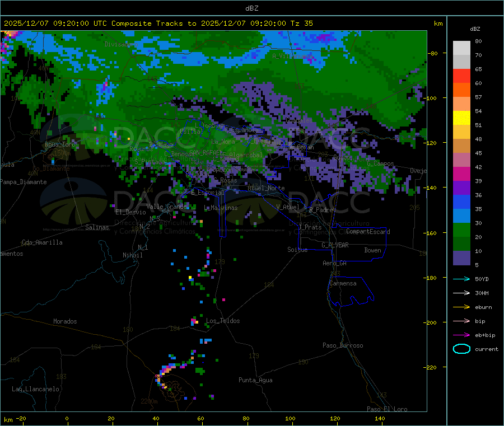Click the white 30HM arrow legend icon
The width and height of the screenshot is (504, 426).
coord(461,293)
